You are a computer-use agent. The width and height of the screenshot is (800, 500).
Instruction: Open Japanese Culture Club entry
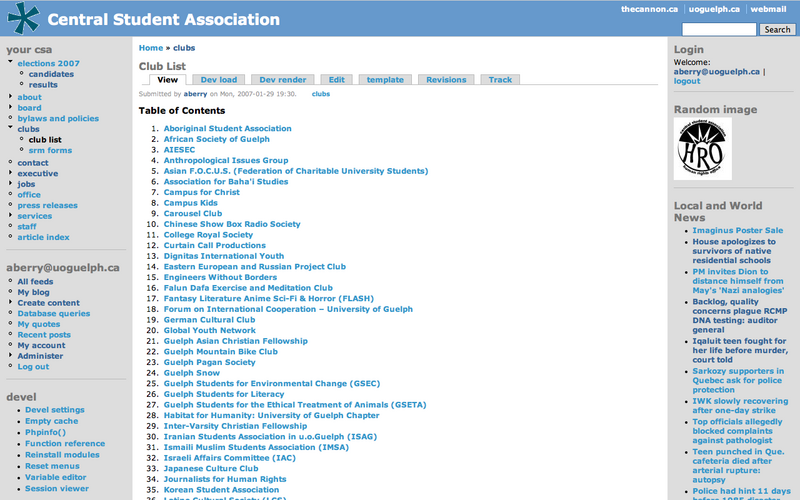(x=211, y=468)
